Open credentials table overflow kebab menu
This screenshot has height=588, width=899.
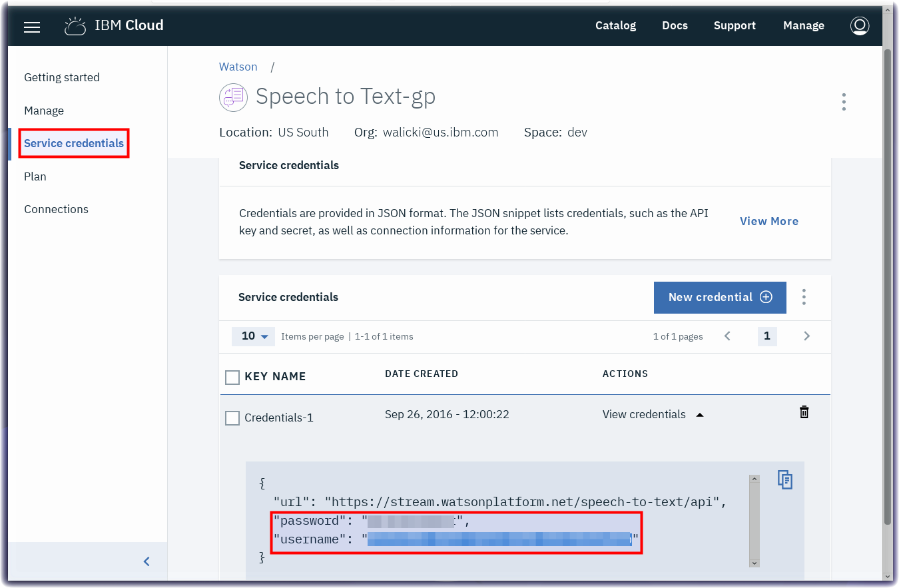pyautogui.click(x=804, y=297)
